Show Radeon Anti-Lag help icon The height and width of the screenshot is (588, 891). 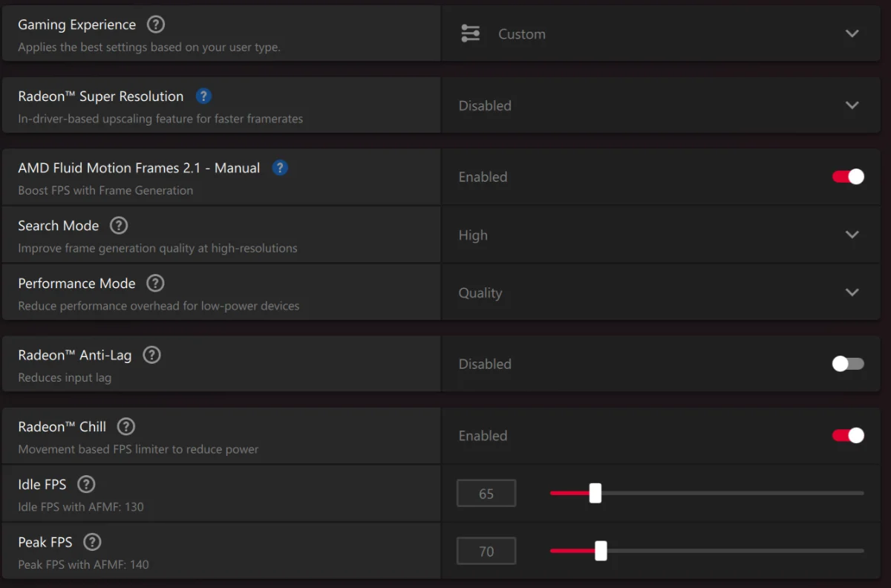151,355
